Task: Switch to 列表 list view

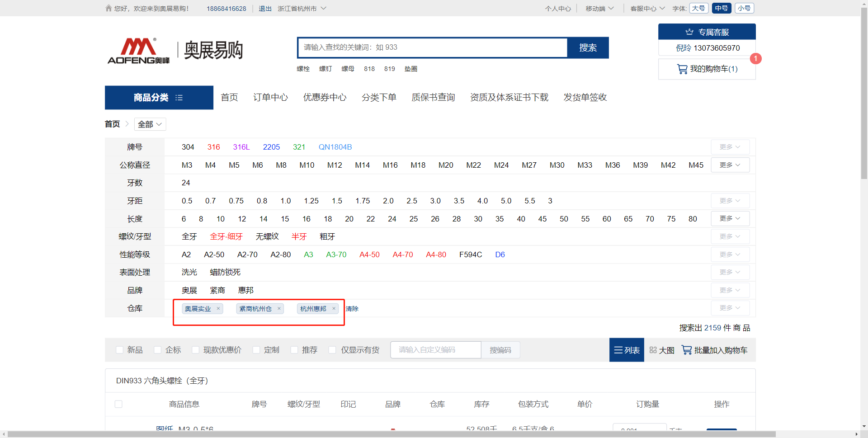Action: click(x=627, y=350)
